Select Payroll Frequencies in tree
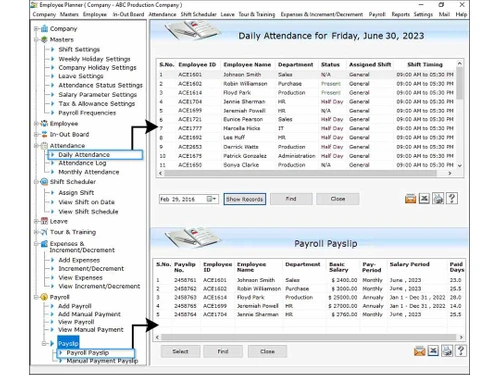The image size is (500, 375). point(87,113)
